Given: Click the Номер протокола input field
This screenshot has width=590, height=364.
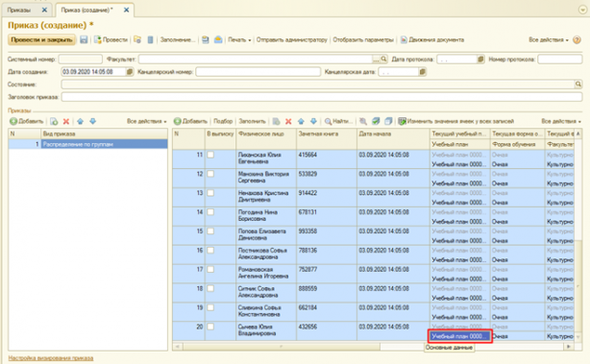Looking at the screenshot, I should (560, 59).
